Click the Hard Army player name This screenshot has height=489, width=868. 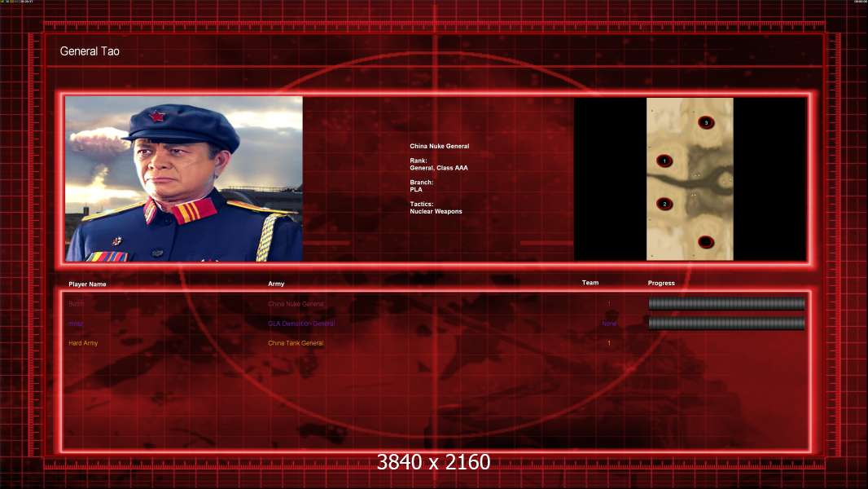83,343
